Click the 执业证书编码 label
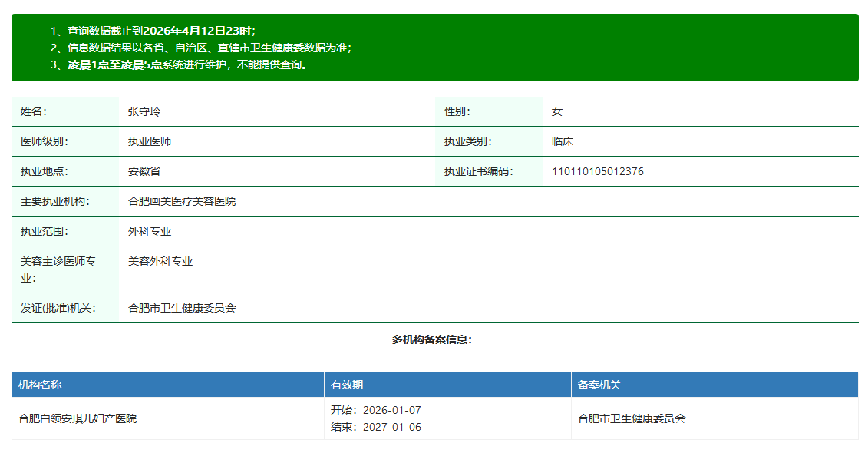 click(479, 171)
